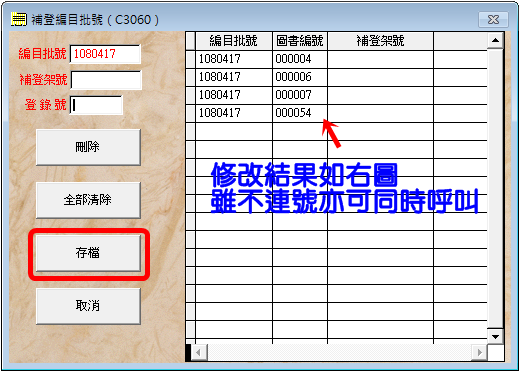Close the 補登編目批號 window
The image size is (519, 372).
[x=493, y=20]
